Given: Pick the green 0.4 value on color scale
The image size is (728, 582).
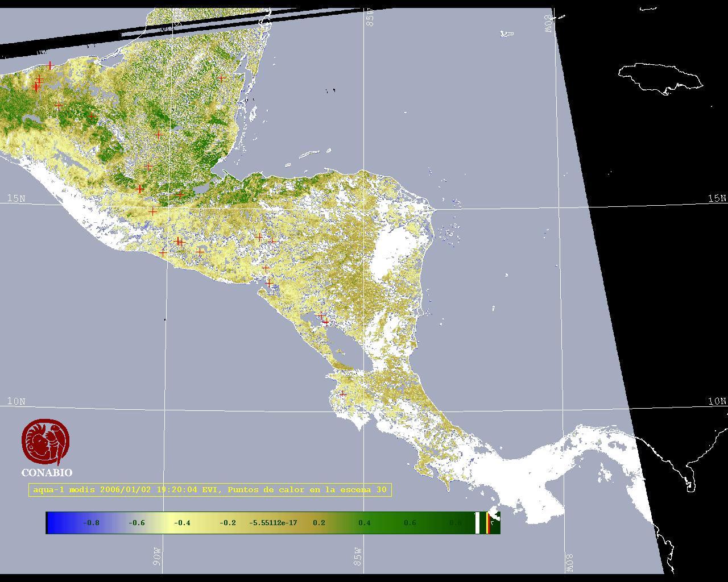Looking at the screenshot, I should point(365,523).
